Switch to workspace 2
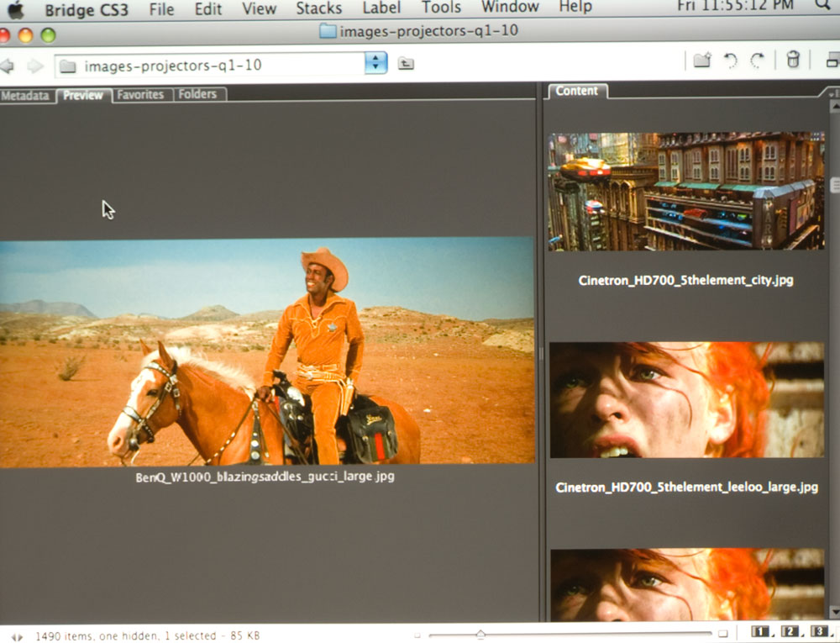The image size is (840, 643). click(x=790, y=631)
